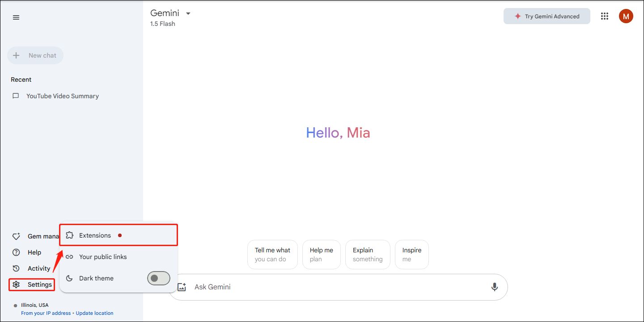Viewport: 644px width, 322px height.
Task: Click the Illinois, USA location text
Action: pos(35,305)
